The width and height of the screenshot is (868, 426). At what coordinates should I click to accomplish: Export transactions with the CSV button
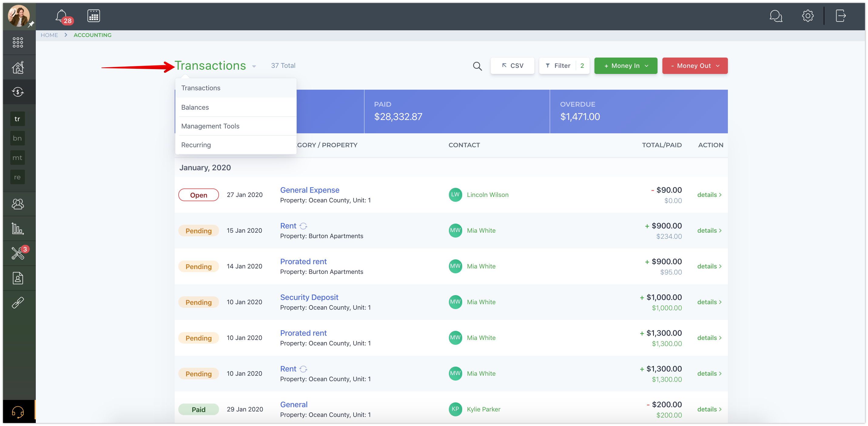pos(512,66)
